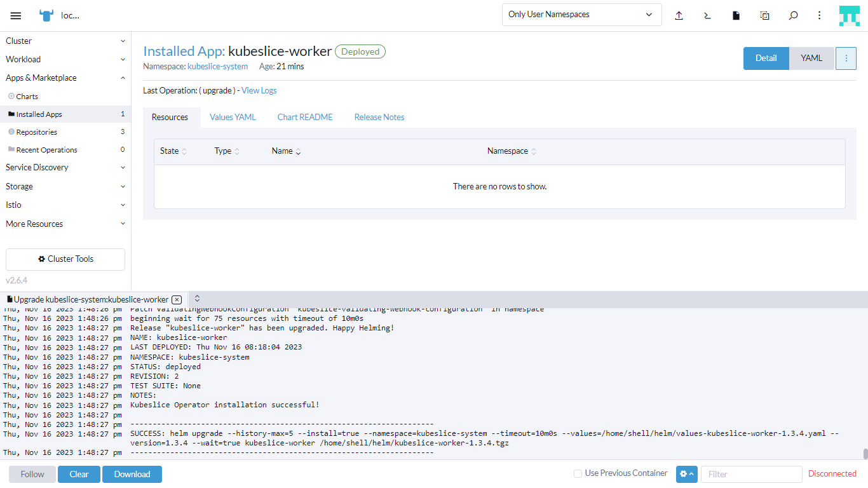The width and height of the screenshot is (868, 488).
Task: Open the Cluster Tools button
Action: click(x=65, y=259)
